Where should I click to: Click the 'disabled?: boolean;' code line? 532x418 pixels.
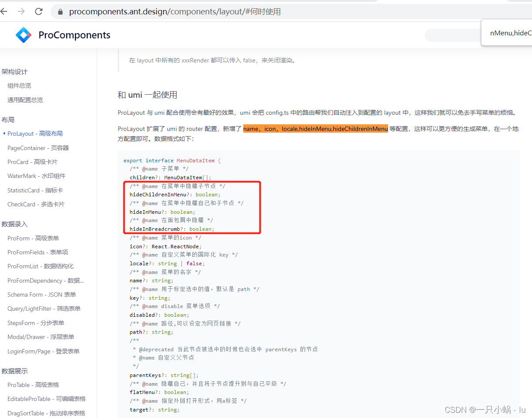click(160, 315)
